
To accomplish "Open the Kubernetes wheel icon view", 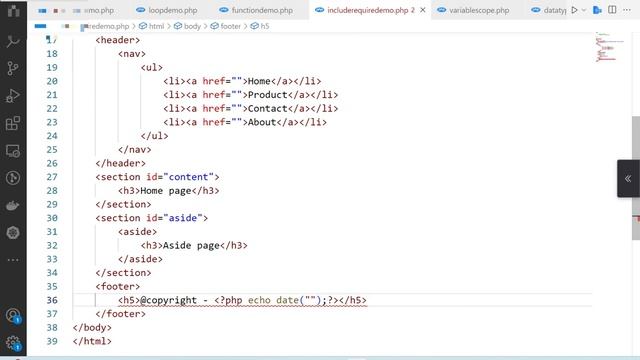I will (13, 233).
